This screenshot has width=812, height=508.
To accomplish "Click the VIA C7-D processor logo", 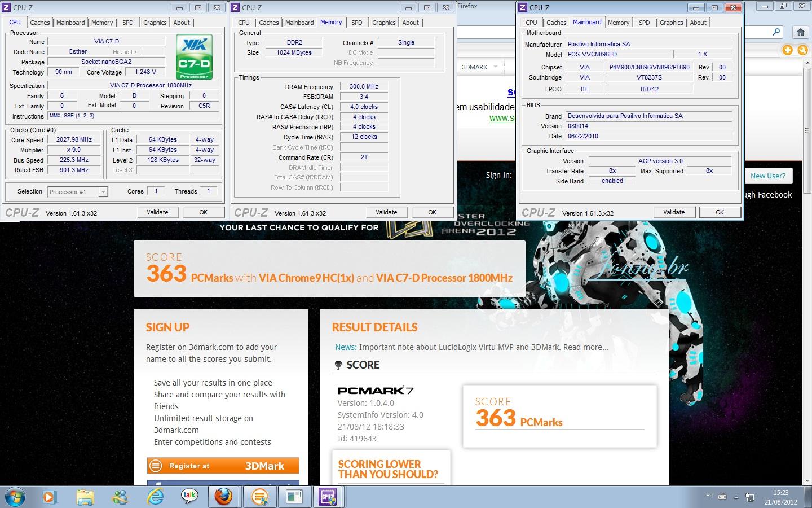I will [x=195, y=56].
